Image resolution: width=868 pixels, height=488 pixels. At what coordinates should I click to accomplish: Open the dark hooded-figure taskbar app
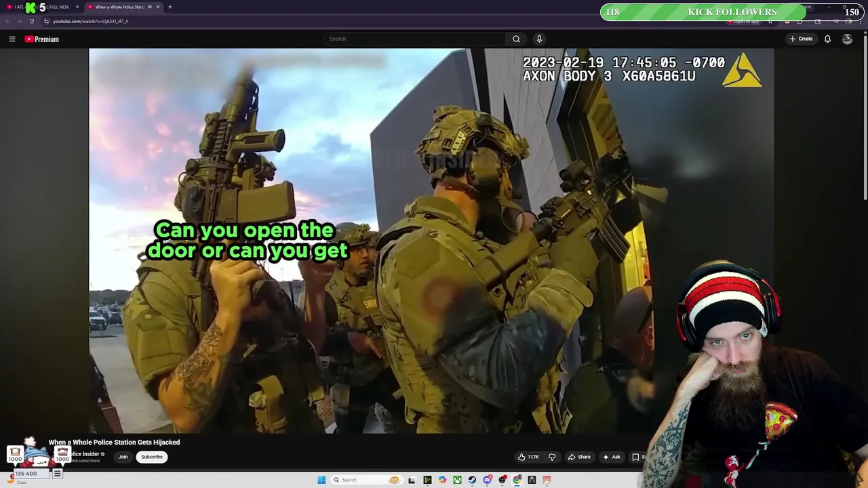pos(532,480)
